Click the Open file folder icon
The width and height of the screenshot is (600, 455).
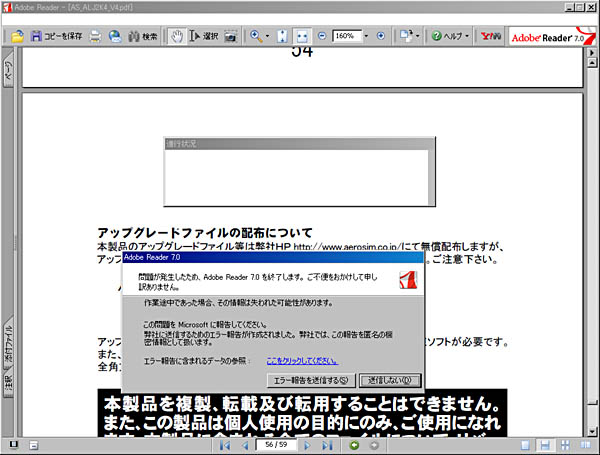pos(18,37)
